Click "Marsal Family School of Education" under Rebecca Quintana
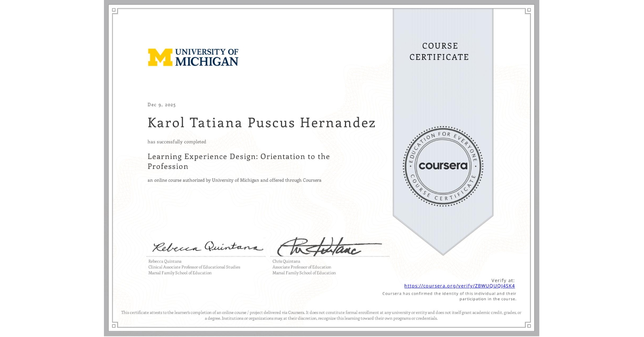Screen dimensions: 644x337 click(180, 273)
